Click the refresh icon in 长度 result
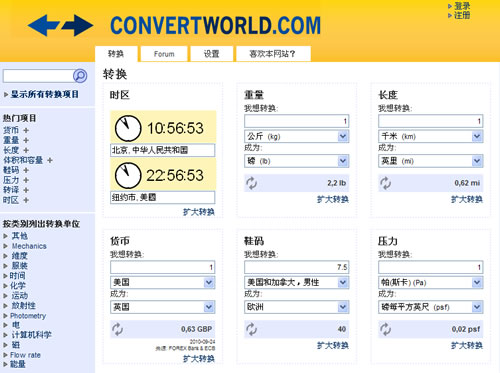This screenshot has width=500, height=373. (x=386, y=183)
